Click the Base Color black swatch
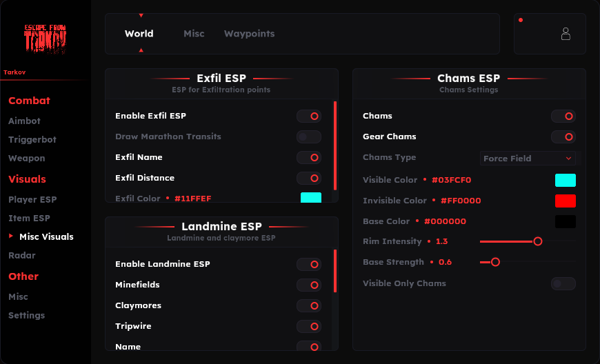The height and width of the screenshot is (364, 600). (x=566, y=221)
